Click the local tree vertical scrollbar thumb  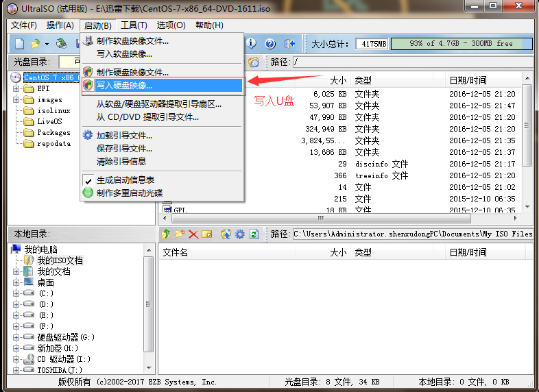coord(149,304)
